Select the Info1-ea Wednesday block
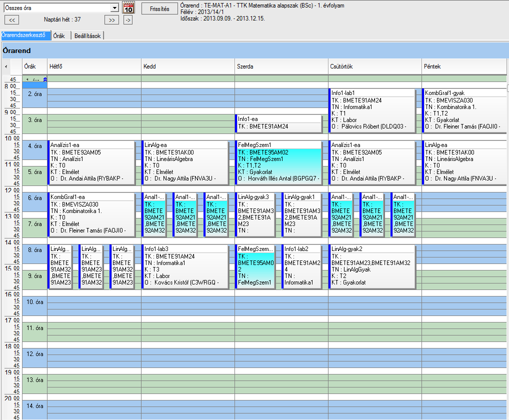Screen dimensions: 509x420 279,123
